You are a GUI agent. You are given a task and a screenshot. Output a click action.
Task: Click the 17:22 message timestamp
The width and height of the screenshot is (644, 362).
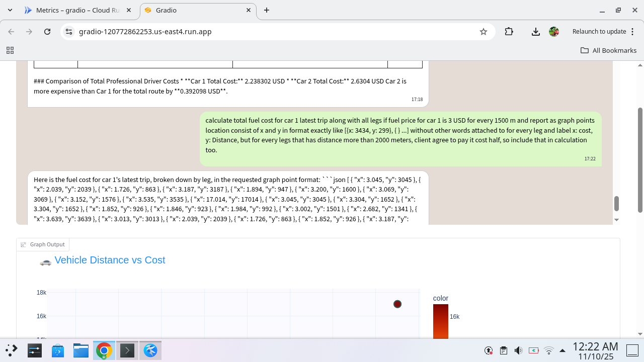coord(590,159)
